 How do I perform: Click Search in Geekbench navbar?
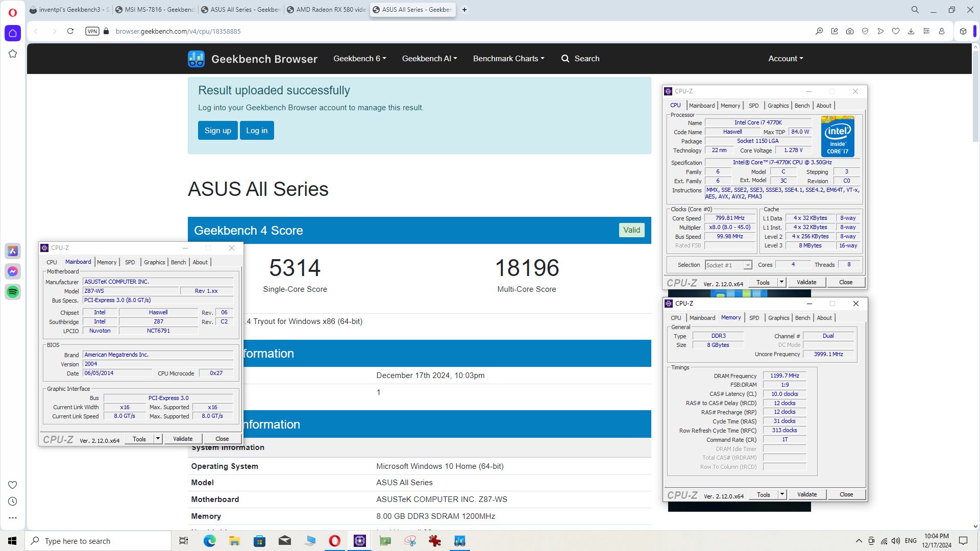click(580, 59)
